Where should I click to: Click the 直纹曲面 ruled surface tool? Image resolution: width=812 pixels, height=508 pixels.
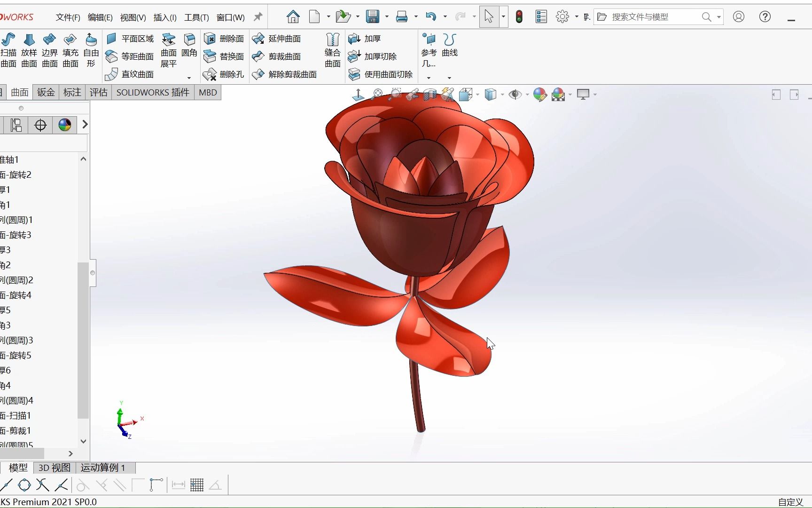[130, 74]
